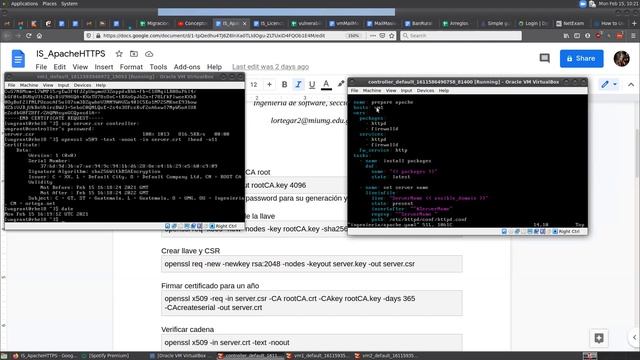Open the Docs View menu

click(80, 67)
